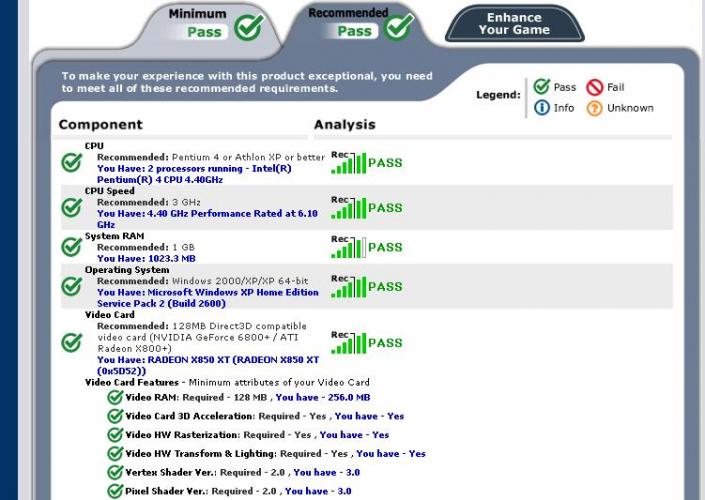Click the CPU Speed row's bar meter
The height and width of the screenshot is (500, 705).
coord(349,208)
